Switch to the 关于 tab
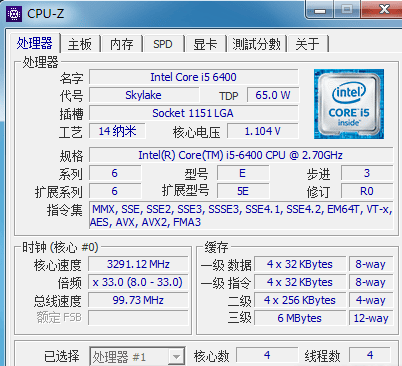 (x=307, y=44)
